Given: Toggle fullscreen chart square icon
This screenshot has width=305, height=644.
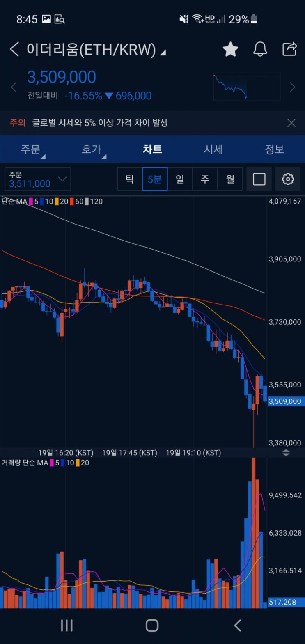Looking at the screenshot, I should [259, 179].
